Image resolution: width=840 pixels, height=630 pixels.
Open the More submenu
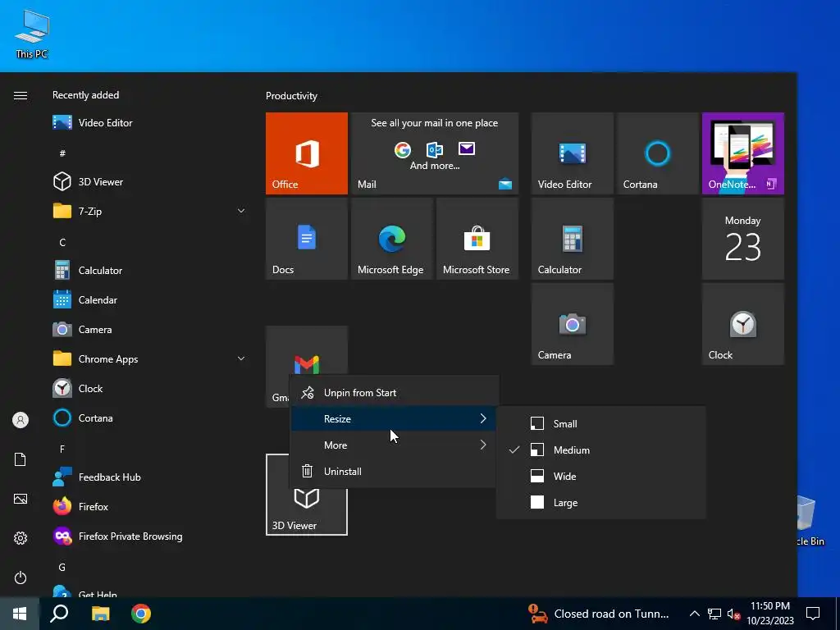point(393,445)
